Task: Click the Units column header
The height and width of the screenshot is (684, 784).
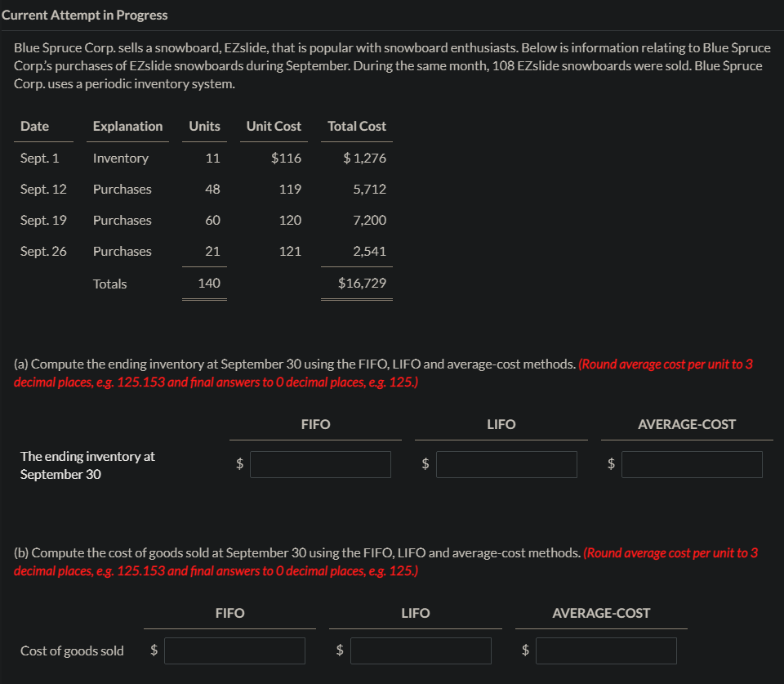Action: tap(204, 126)
